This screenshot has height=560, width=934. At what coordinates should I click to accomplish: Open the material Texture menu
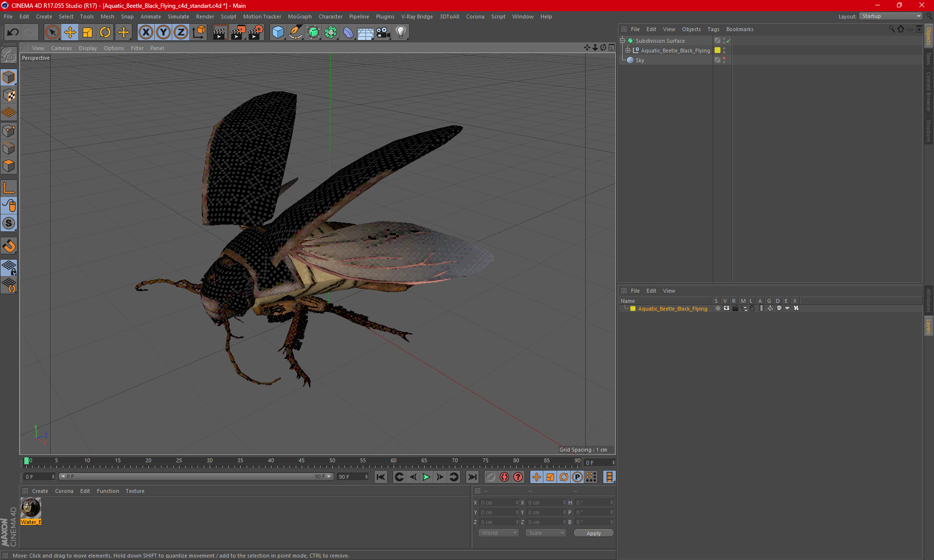(x=135, y=491)
